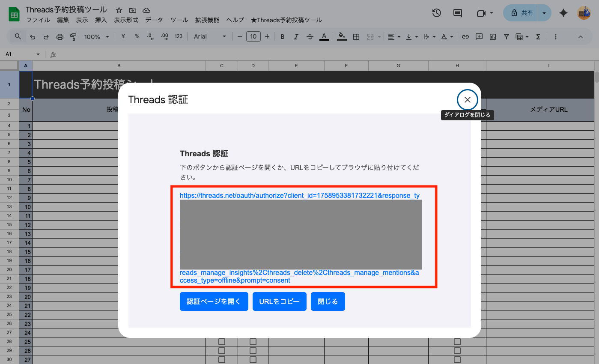Open version history clock icon
Screen dimensions: 599x364
click(436, 13)
